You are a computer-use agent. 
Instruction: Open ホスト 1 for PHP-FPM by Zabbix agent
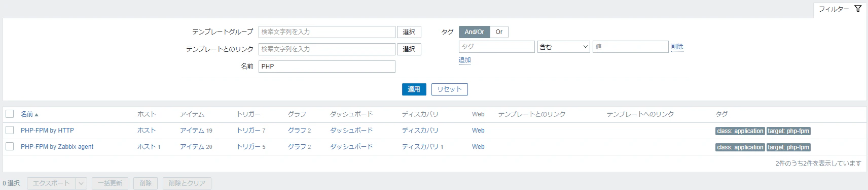tap(149, 147)
